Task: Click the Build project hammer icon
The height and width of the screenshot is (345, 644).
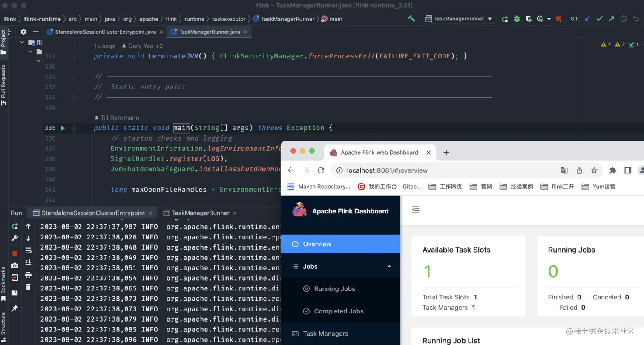Action: 411,19
